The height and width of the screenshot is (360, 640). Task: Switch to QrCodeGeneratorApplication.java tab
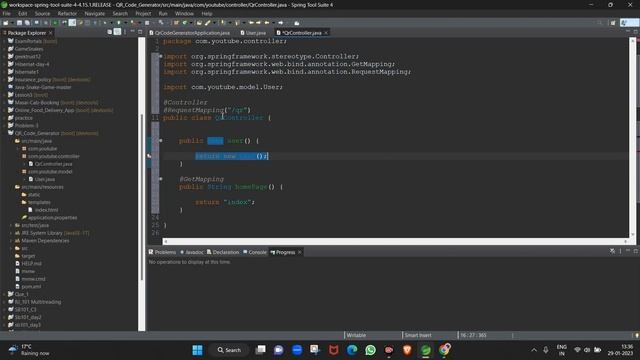189,33
